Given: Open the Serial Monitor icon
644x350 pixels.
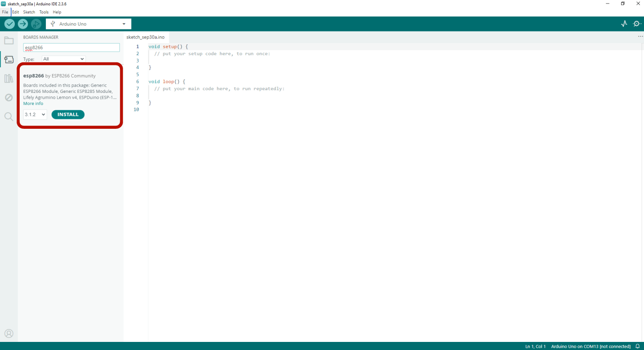Looking at the screenshot, I should click(637, 24).
